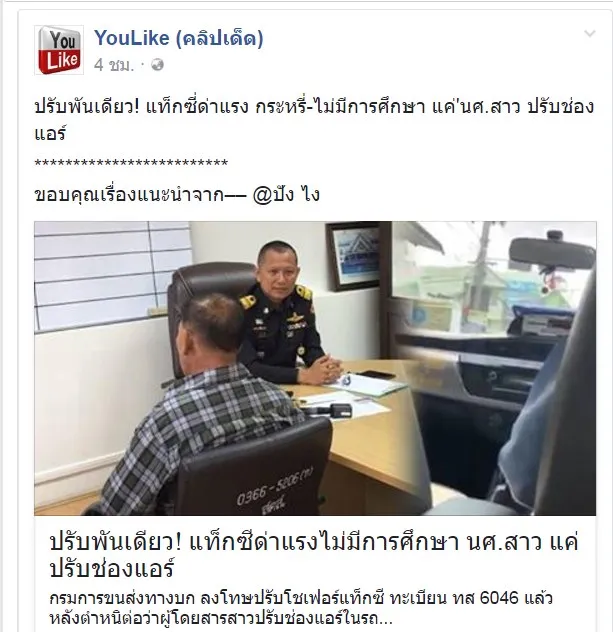Image resolution: width=613 pixels, height=632 pixels.
Task: Click ปรับช่องแอร์ on the headline's second line
Action: pos(112,568)
